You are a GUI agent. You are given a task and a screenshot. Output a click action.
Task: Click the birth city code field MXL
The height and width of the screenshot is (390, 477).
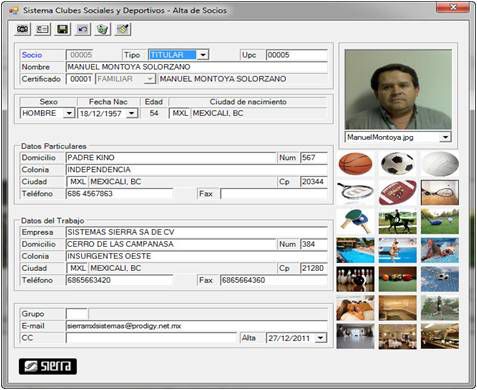pyautogui.click(x=180, y=113)
